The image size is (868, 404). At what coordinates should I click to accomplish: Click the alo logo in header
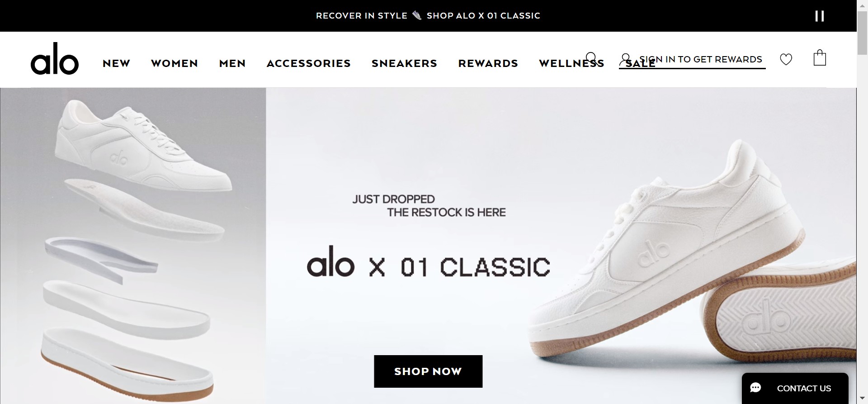55,59
